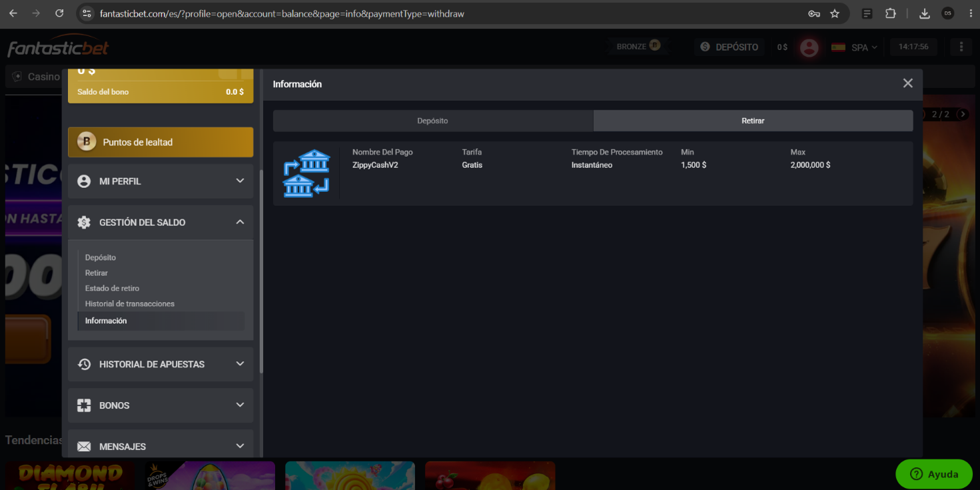The image size is (980, 490).
Task: Click the Puntos de lealtad coin icon
Action: click(x=86, y=142)
